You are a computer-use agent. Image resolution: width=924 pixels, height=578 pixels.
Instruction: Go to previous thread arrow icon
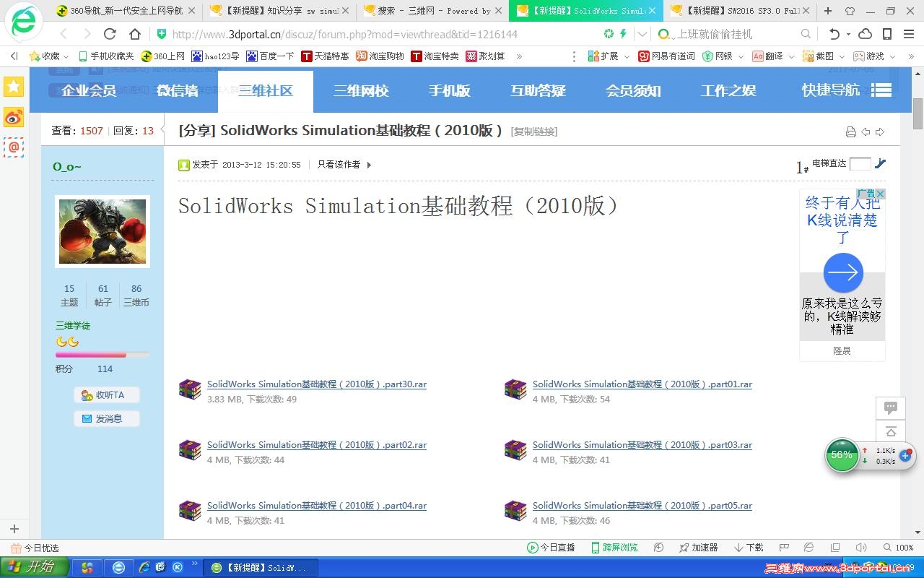[866, 131]
